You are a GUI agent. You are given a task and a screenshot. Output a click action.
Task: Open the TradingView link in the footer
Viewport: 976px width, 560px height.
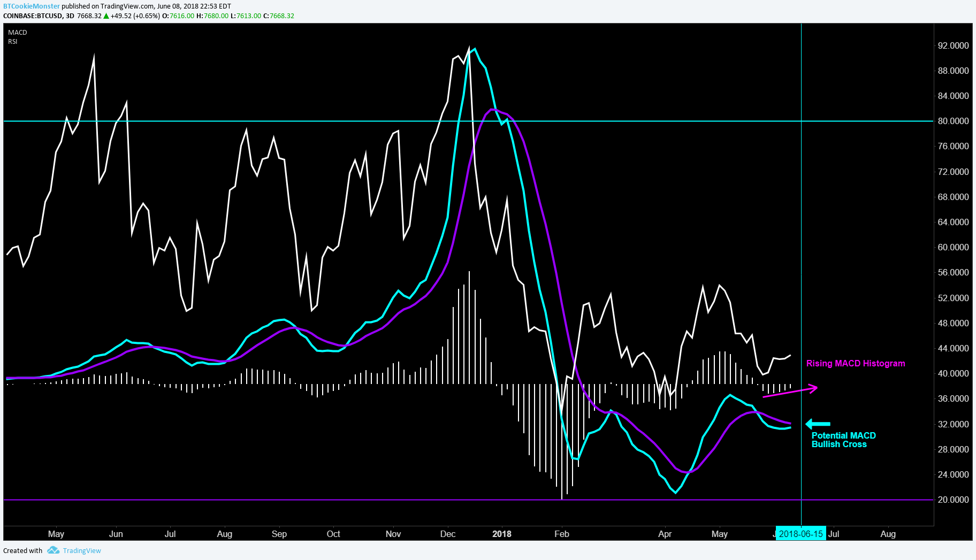82,550
